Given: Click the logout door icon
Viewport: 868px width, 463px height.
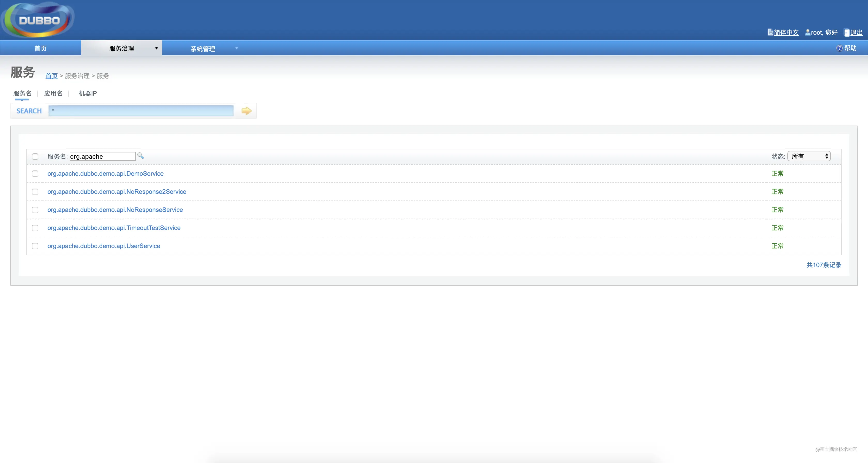Looking at the screenshot, I should 847,32.
